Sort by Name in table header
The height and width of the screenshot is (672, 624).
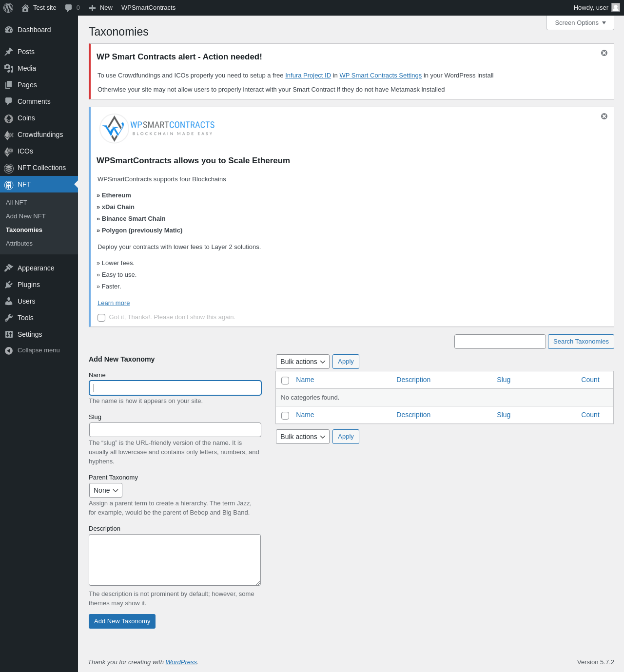click(305, 380)
